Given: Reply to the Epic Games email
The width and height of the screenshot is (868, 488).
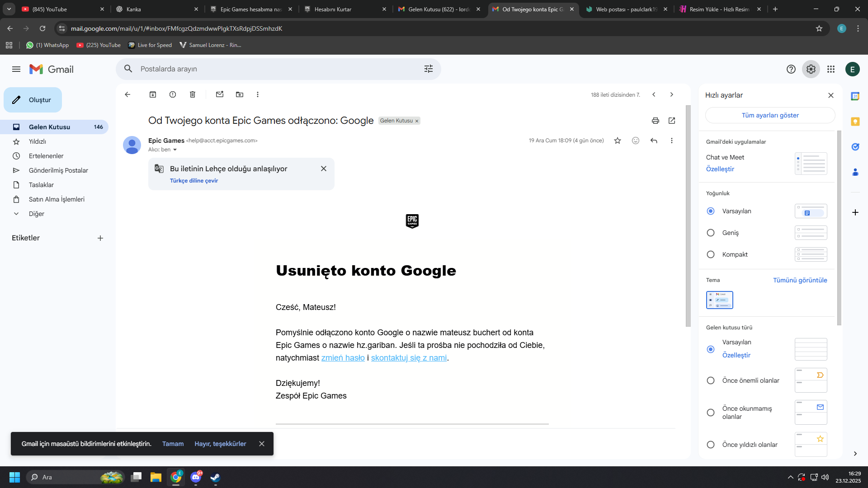Looking at the screenshot, I should [x=654, y=141].
